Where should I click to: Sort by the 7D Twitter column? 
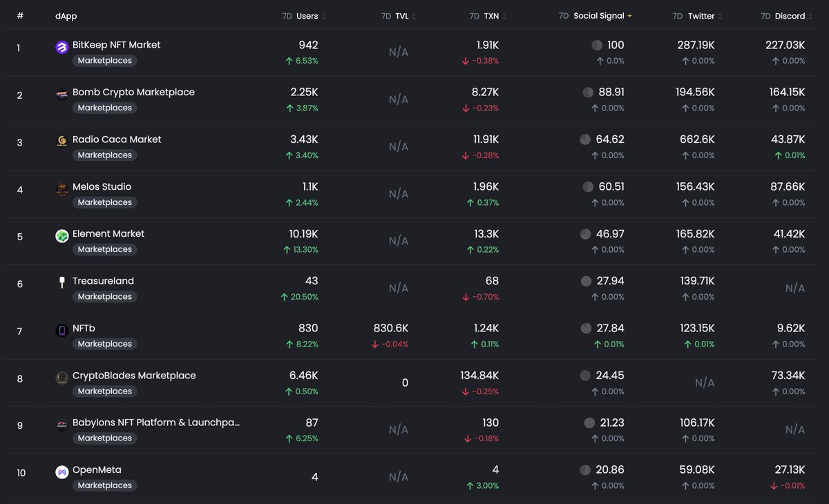coord(698,16)
